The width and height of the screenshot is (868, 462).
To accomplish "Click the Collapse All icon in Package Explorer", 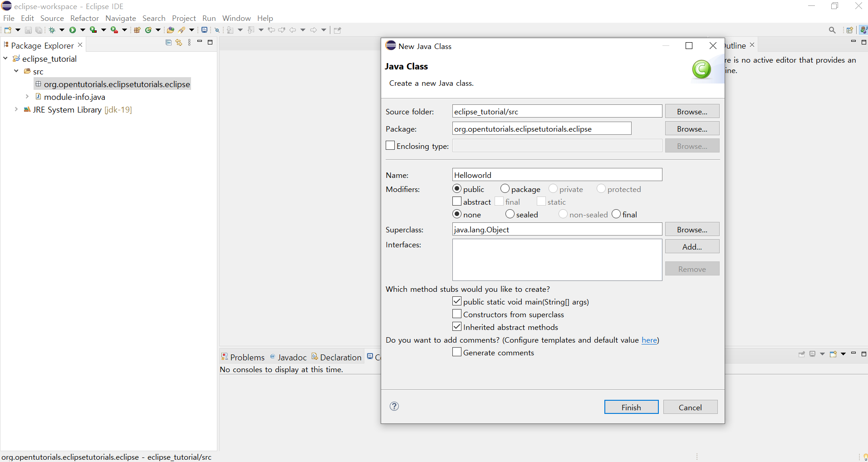I will [x=168, y=42].
